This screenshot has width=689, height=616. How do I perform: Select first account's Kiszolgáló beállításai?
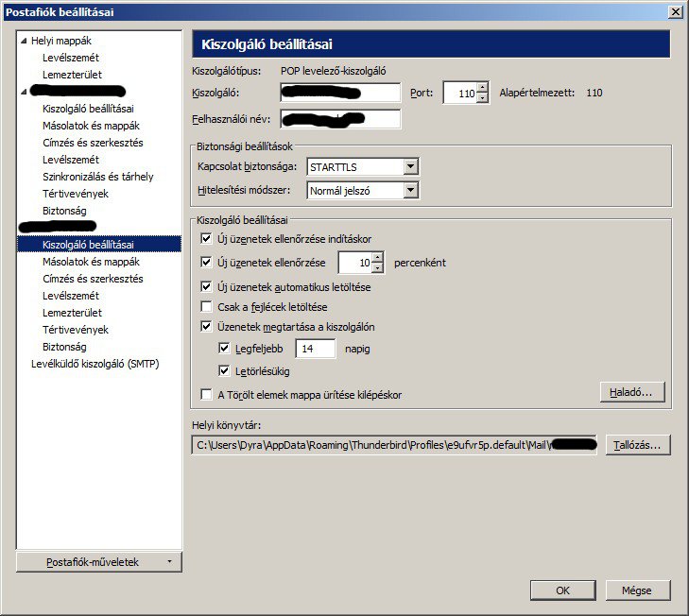[x=88, y=109]
